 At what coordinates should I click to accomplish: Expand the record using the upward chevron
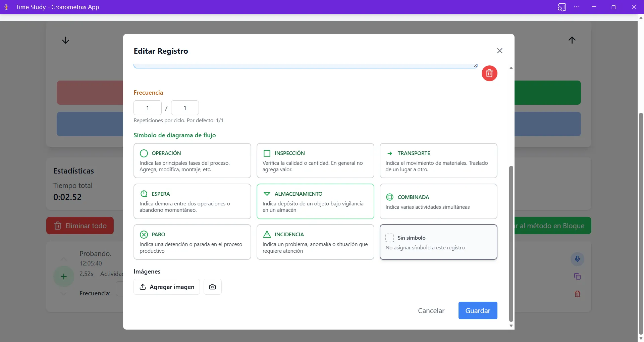64,259
